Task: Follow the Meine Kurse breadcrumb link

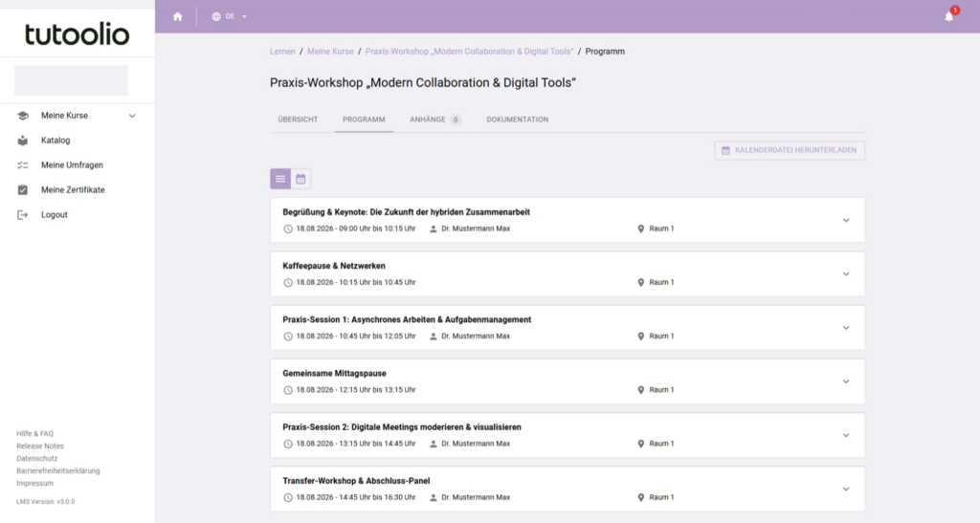Action: coord(330,52)
